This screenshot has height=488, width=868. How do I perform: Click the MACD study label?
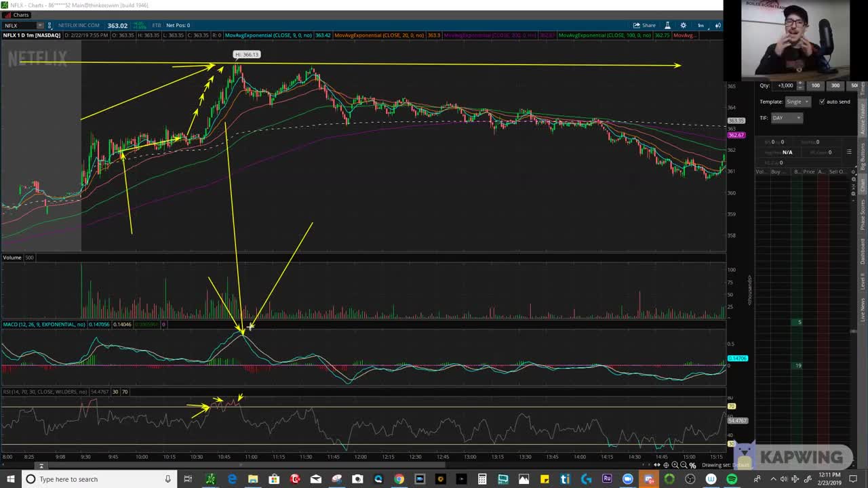(x=43, y=325)
